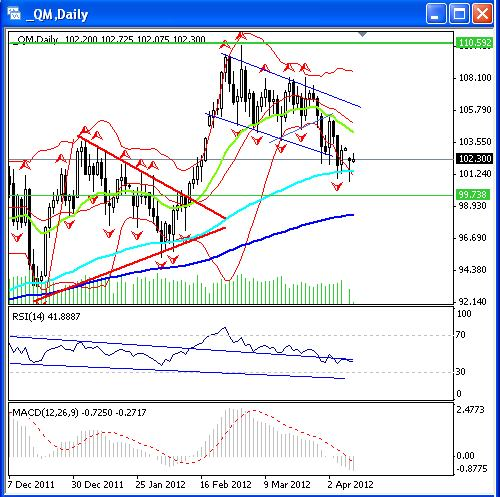500x497 pixels.
Task: Maximize the _QM,Daily chart window
Action: [459, 14]
